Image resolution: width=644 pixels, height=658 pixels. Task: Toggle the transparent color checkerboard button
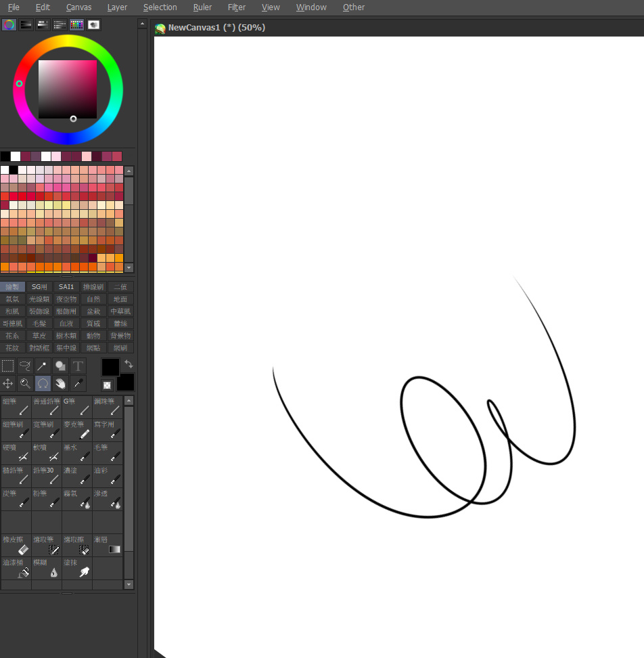[108, 385]
